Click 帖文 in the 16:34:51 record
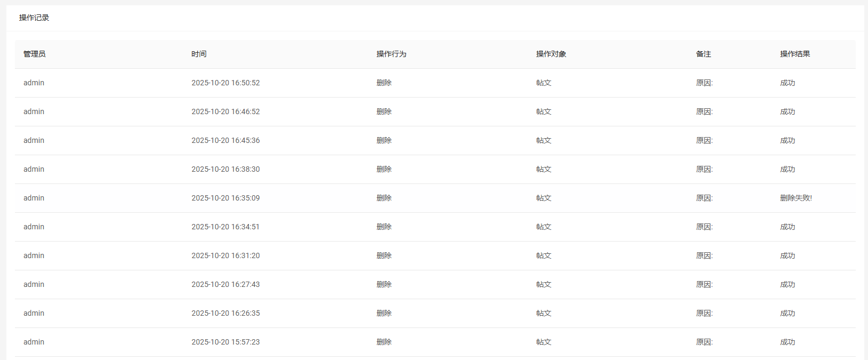Image resolution: width=868 pixels, height=360 pixels. pyautogui.click(x=543, y=227)
